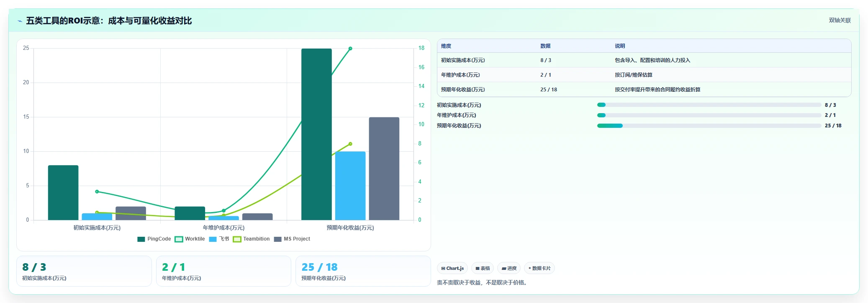Click the 25 / 18 table data cell

[549, 90]
